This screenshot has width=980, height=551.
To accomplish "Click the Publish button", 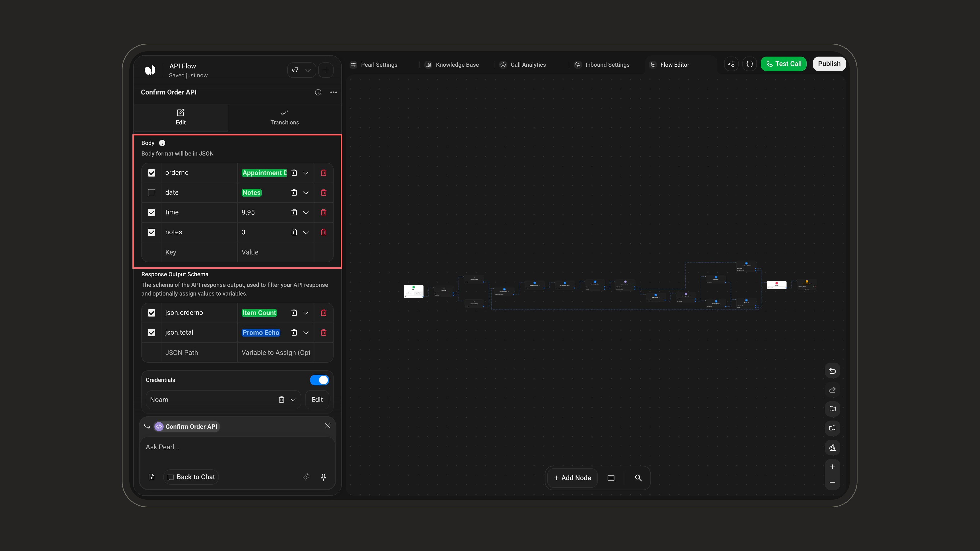I will [829, 64].
